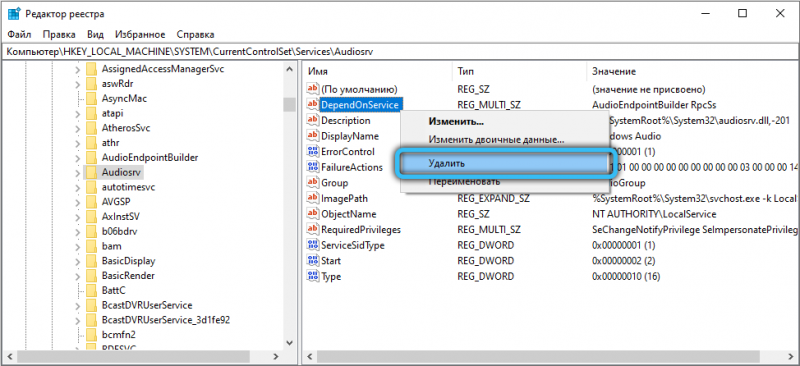Open the Справка menu
Image resolution: width=800 pixels, height=366 pixels.
[x=195, y=35]
